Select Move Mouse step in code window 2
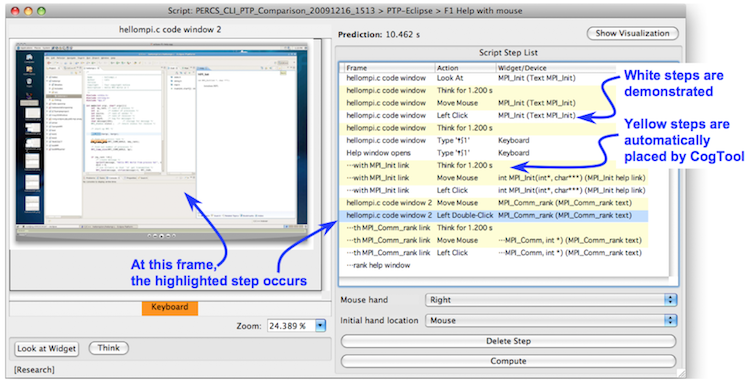Image resolution: width=756 pixels, height=381 pixels. 494,203
